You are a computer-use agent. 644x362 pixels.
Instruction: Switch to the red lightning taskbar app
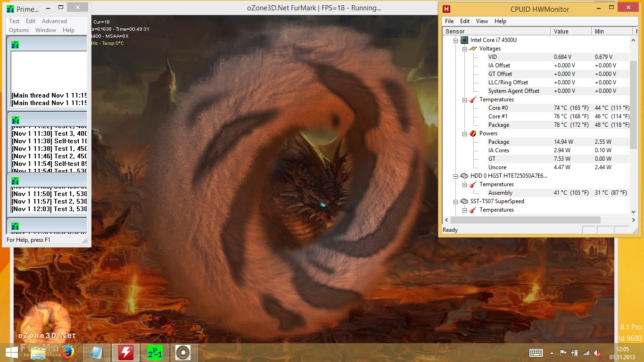point(125,353)
